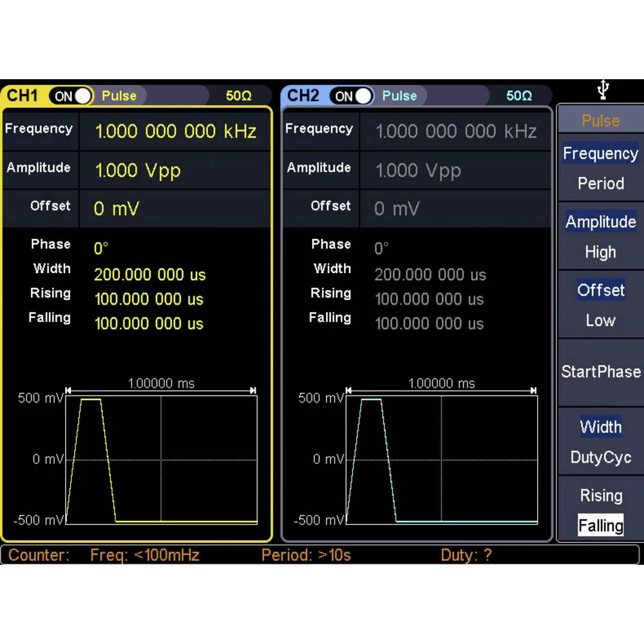
Task: Toggle CH2 output ON switch
Action: [352, 96]
